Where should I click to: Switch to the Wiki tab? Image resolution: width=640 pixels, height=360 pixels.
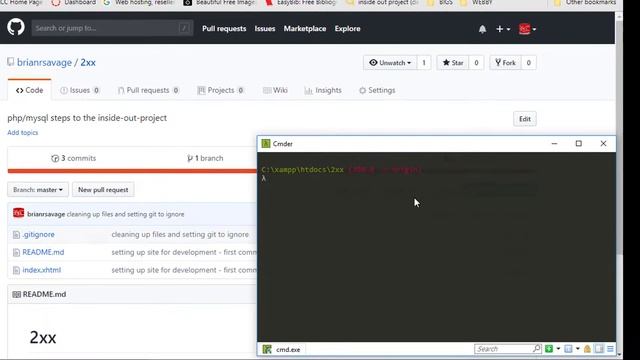pos(276,90)
